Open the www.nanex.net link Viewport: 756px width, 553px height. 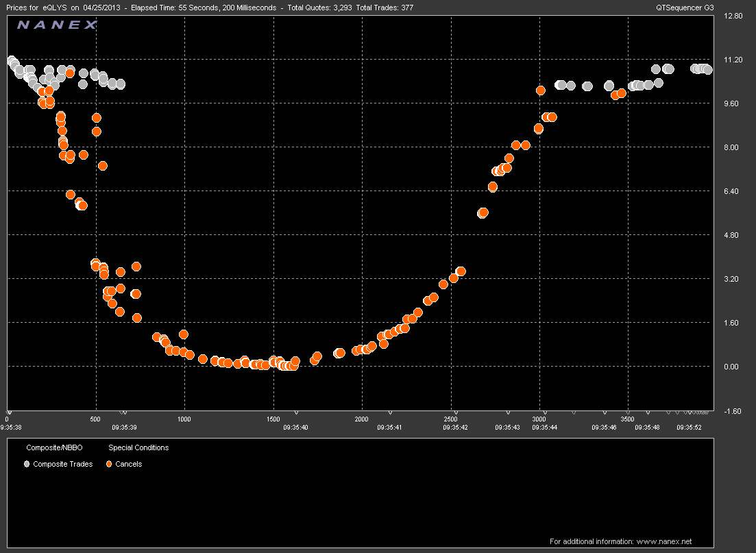664,541
